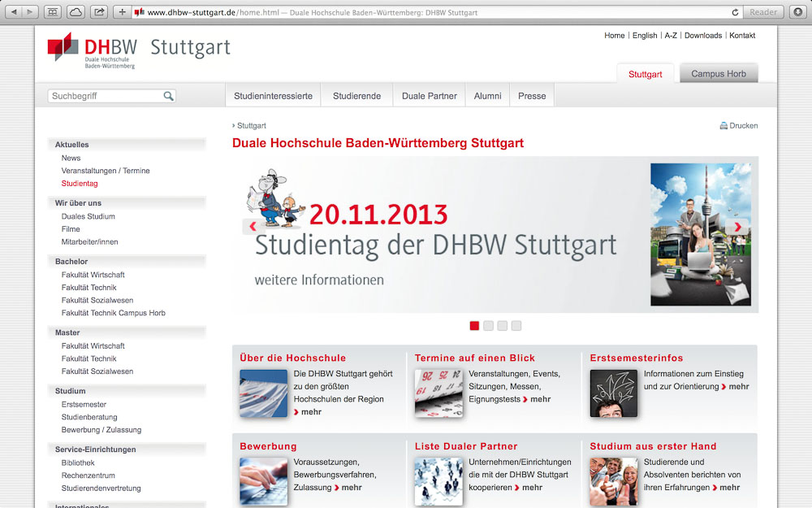Click the Erstsemesterinfos chalkboard thumbnail
Image resolution: width=812 pixels, height=508 pixels.
click(614, 393)
